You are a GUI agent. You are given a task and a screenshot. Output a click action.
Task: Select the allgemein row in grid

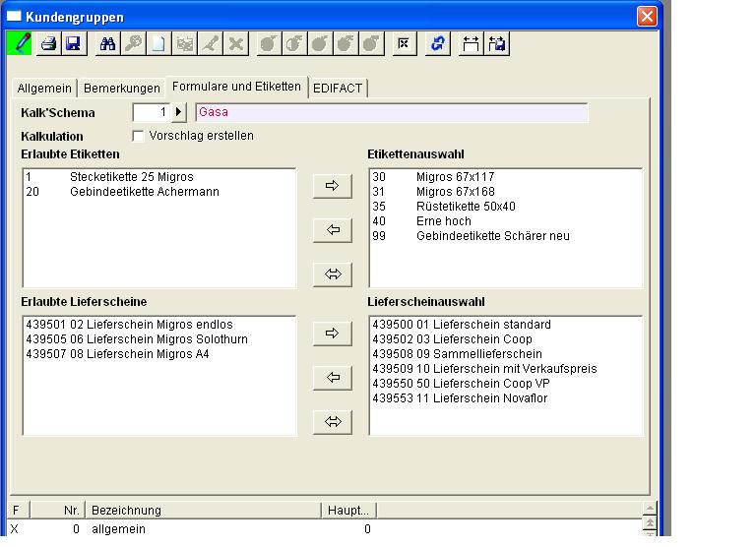tap(324, 529)
